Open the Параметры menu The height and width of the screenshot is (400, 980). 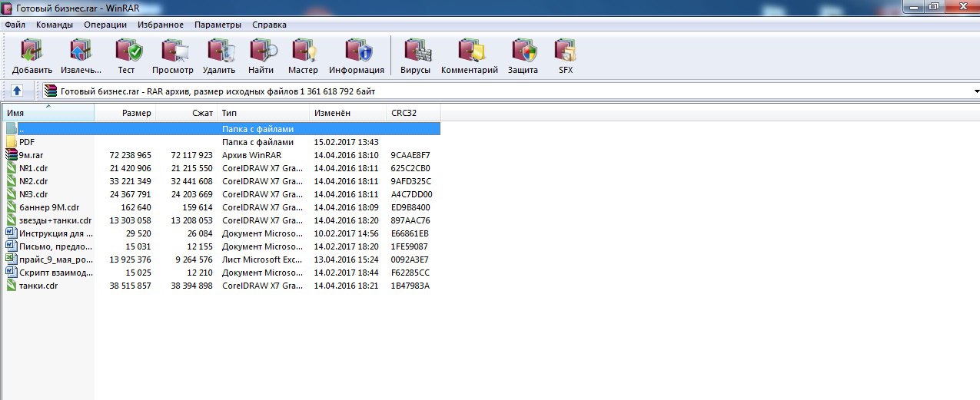click(x=218, y=25)
